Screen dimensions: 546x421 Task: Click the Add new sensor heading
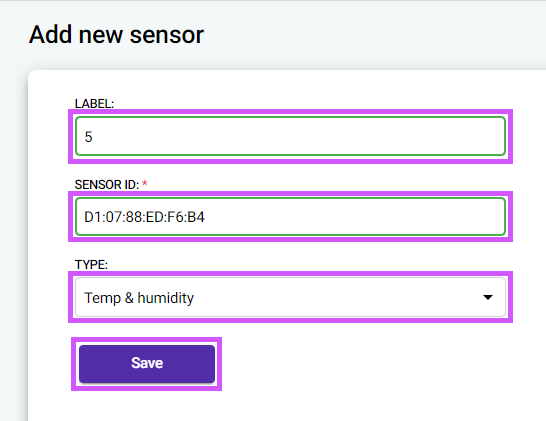pos(116,34)
